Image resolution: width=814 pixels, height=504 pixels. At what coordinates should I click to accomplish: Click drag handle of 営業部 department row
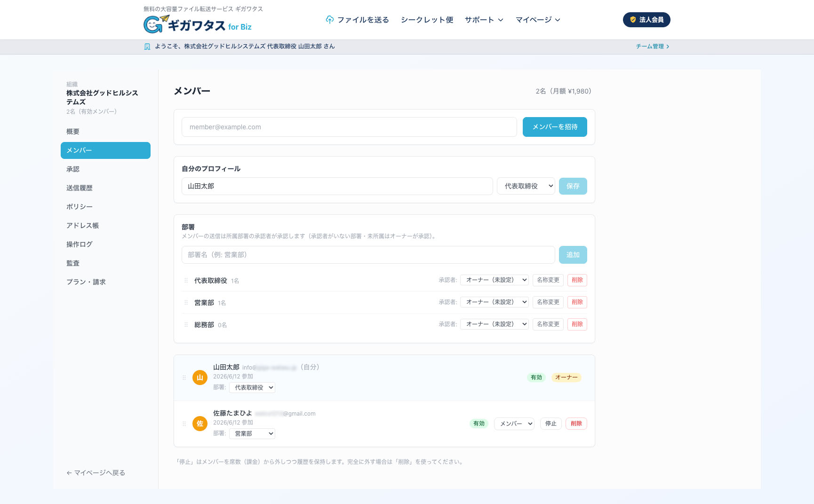[186, 303]
